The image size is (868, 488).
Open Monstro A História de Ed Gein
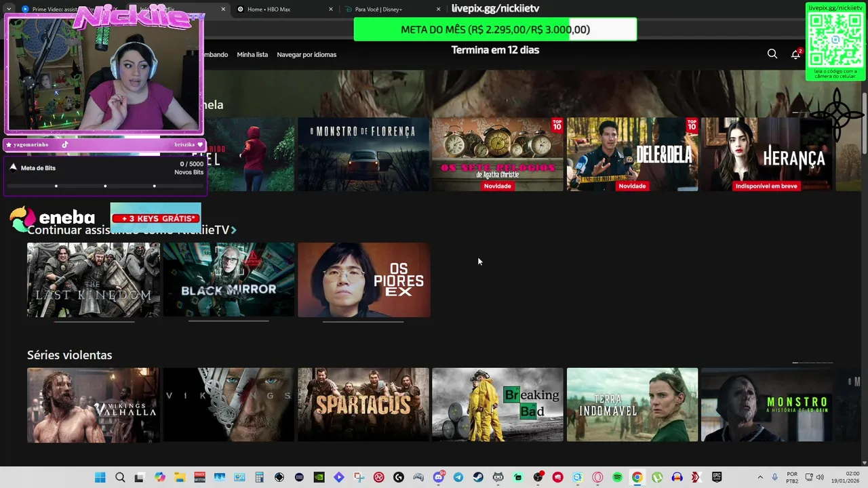(x=767, y=405)
